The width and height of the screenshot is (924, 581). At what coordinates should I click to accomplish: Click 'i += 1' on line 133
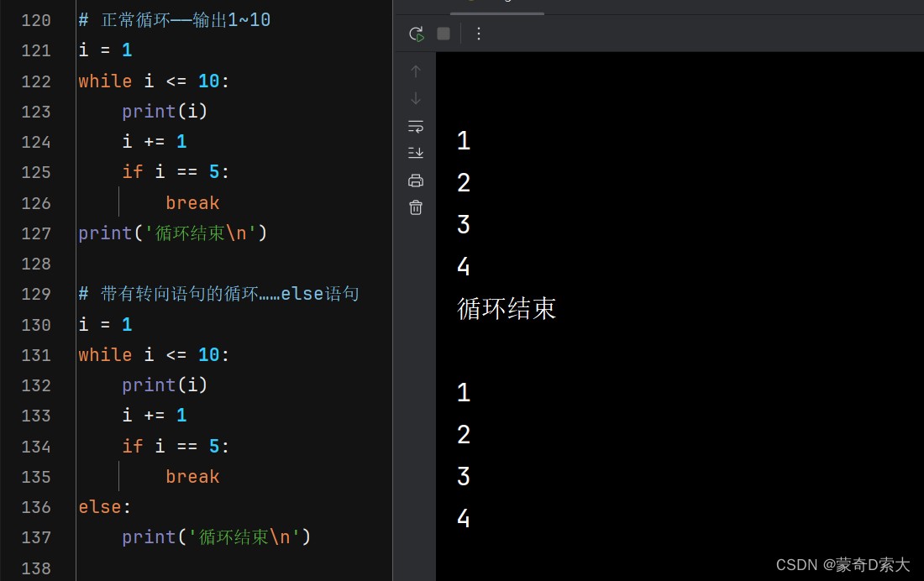point(155,415)
